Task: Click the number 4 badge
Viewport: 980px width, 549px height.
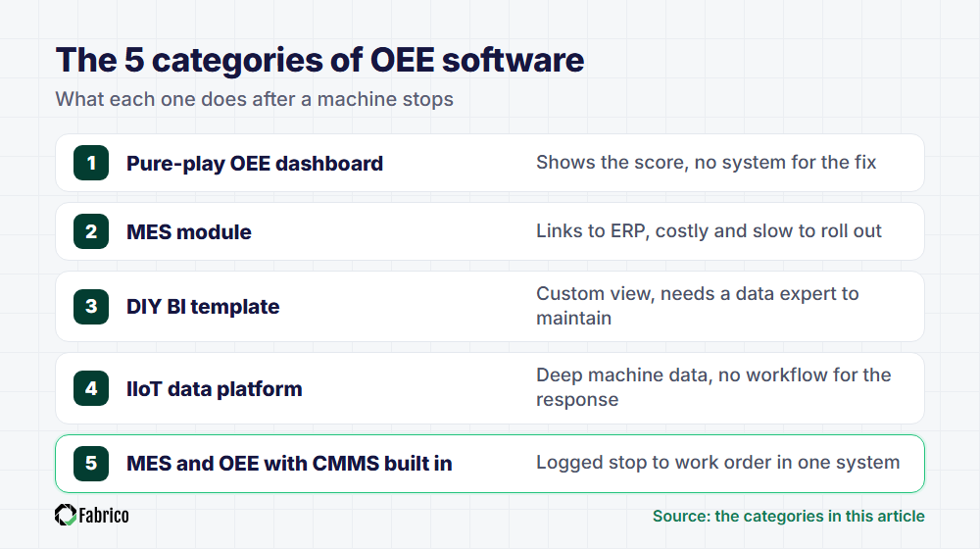Action: point(91,388)
